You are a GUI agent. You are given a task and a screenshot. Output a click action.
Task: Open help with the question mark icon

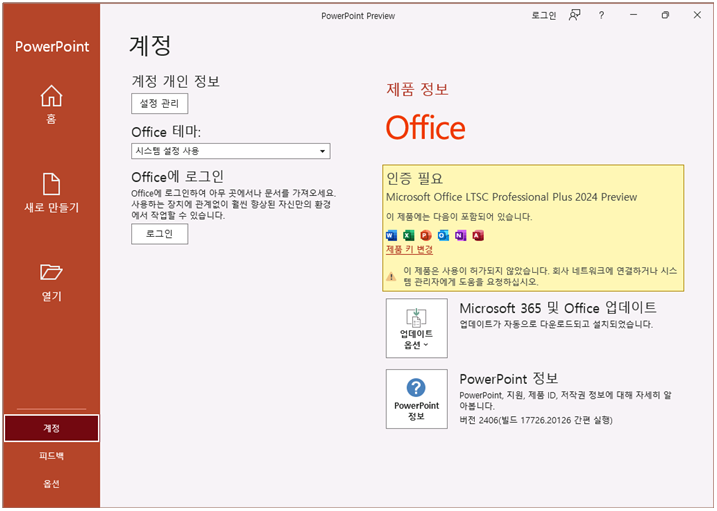pos(601,15)
